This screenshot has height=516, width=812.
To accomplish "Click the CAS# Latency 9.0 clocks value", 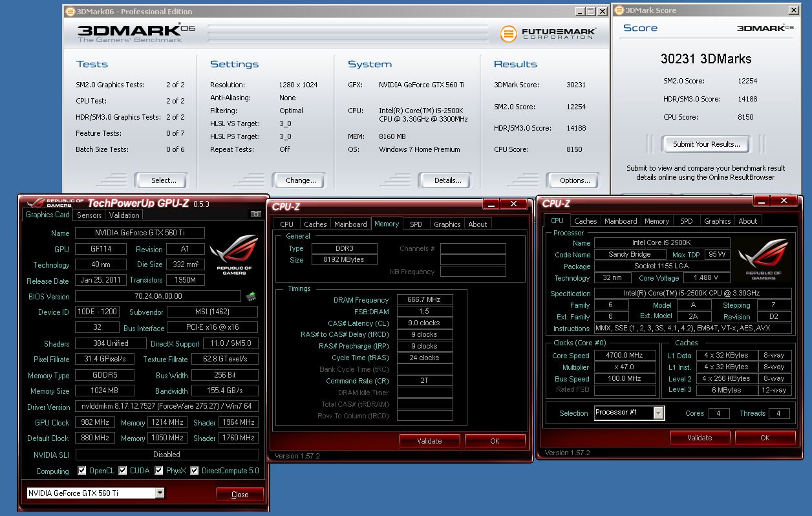I will [x=425, y=323].
